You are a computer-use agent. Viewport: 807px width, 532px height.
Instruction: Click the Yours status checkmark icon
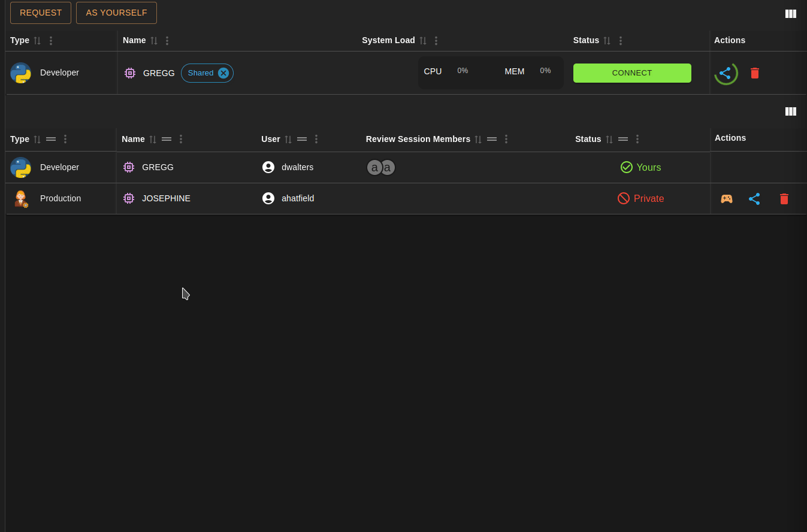pos(627,167)
